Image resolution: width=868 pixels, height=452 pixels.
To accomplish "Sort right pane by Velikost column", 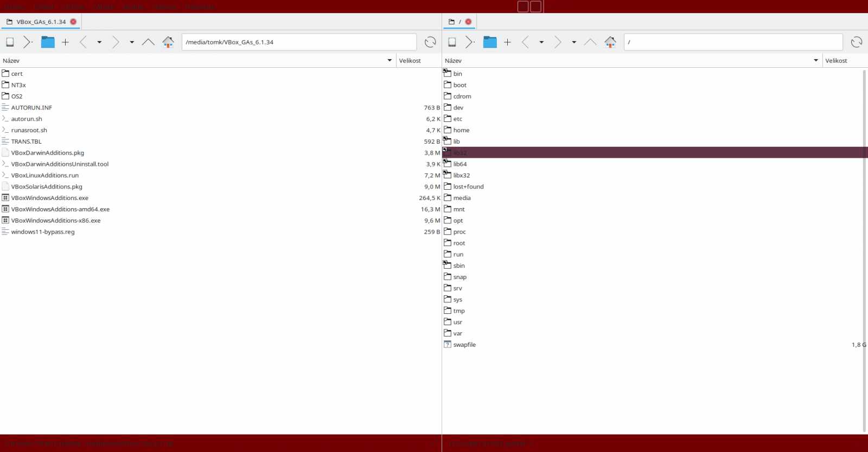I will [845, 61].
